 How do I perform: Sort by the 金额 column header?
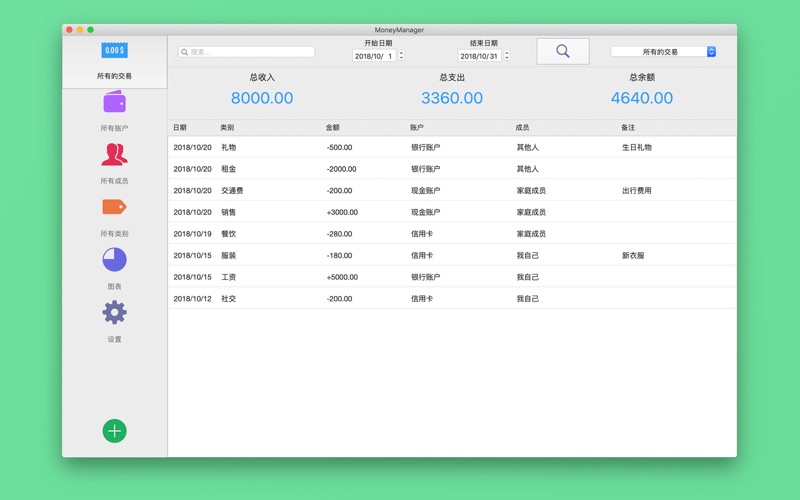333,128
